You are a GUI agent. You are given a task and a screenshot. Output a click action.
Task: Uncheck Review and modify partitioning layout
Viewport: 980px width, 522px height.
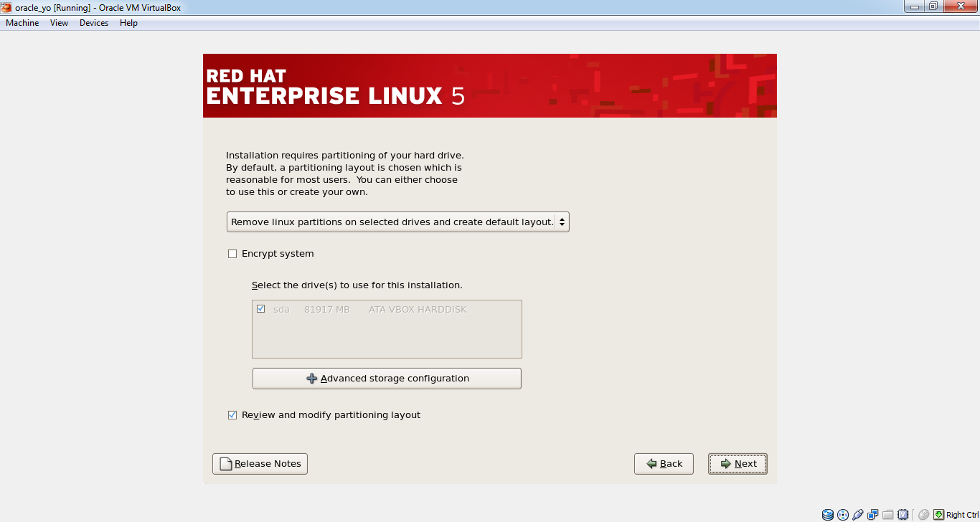(x=232, y=415)
